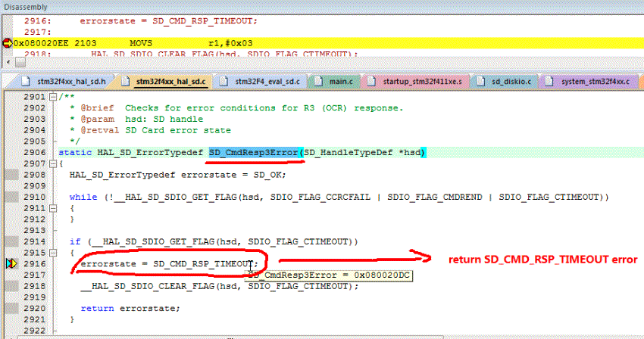This screenshot has height=339, width=644.
Task: Collapse the comment block at line 2901
Action: 53,97
